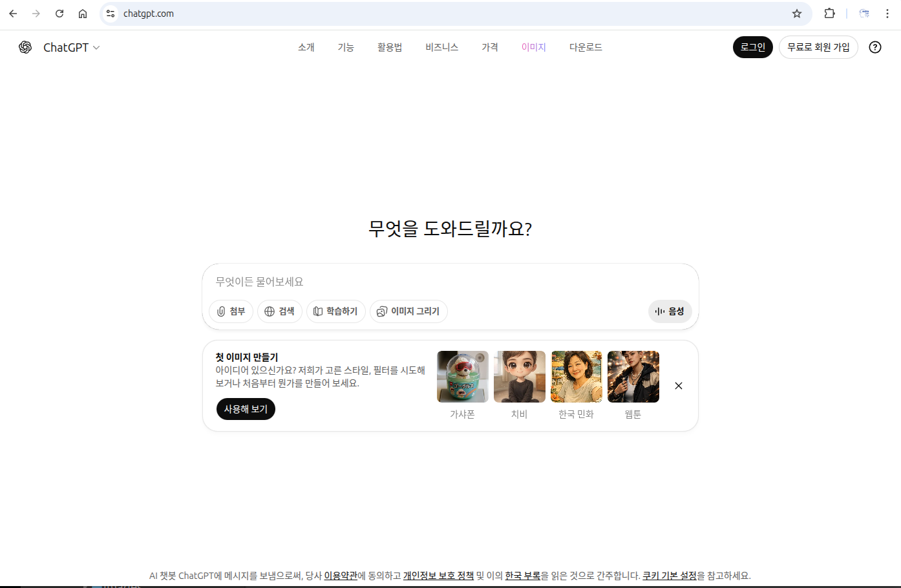This screenshot has width=901, height=588.
Task: Start 음성 voice mode
Action: tap(670, 311)
